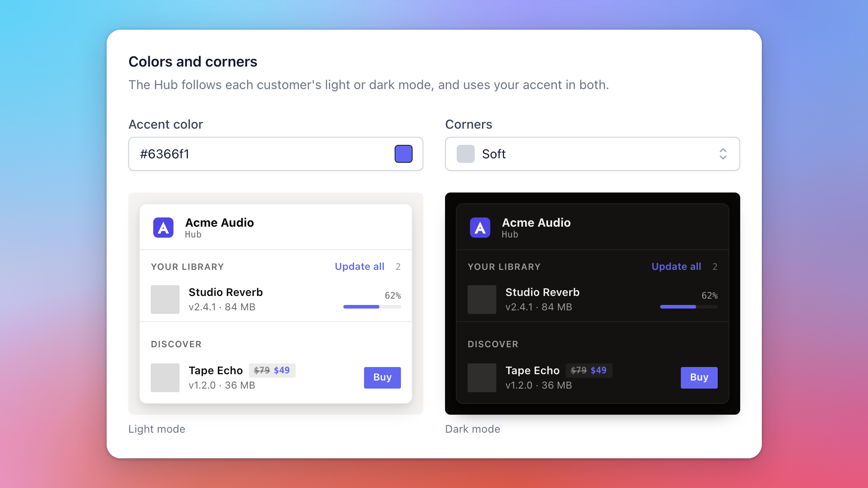Image resolution: width=868 pixels, height=488 pixels.
Task: Click Buy button in dark mode preview
Action: pos(699,377)
